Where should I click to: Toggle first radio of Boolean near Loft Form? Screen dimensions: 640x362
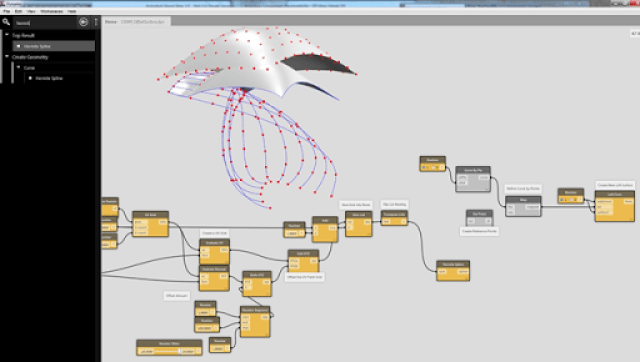coord(562,200)
